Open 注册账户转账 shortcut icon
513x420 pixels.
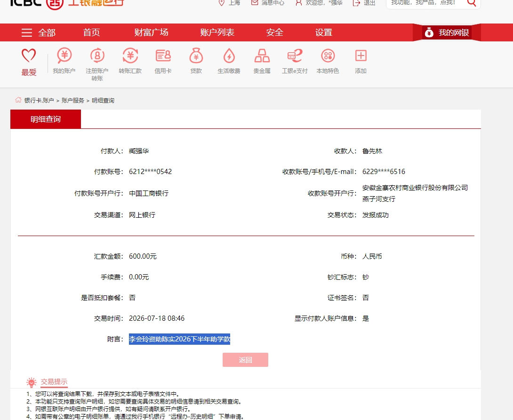(x=97, y=55)
